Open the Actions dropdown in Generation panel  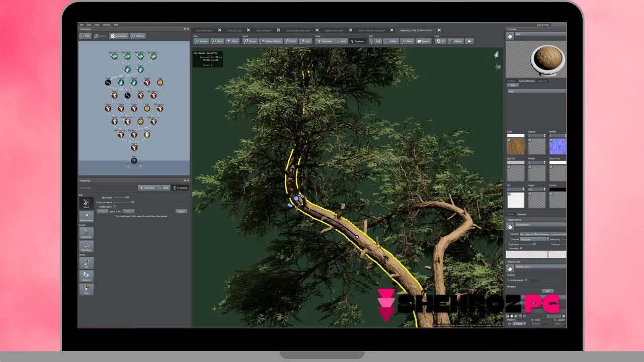click(101, 36)
